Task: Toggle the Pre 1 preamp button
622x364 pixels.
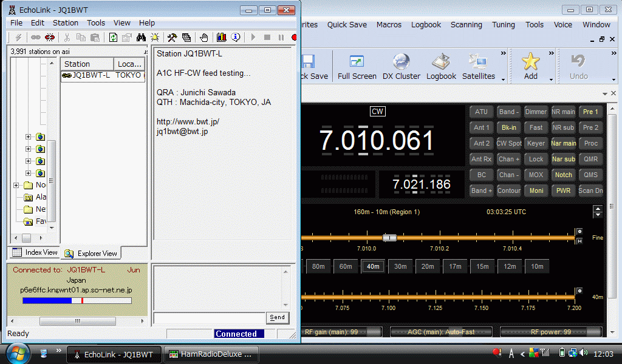Action: (590, 112)
